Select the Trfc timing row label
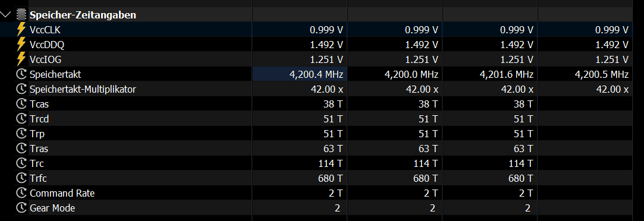The image size is (644, 221). pyautogui.click(x=38, y=178)
